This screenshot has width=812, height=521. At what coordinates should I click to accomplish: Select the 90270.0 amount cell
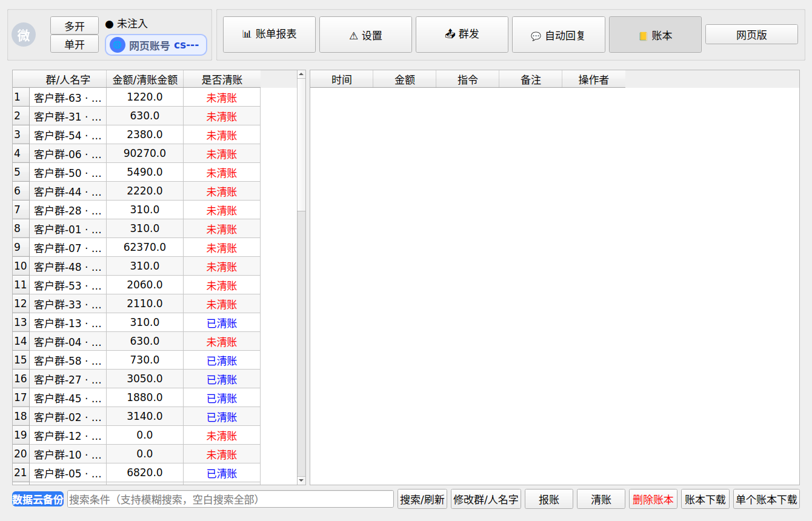pos(145,153)
